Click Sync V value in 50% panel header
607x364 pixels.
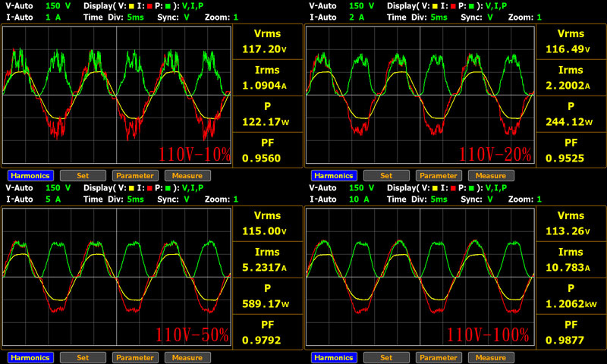pos(187,199)
